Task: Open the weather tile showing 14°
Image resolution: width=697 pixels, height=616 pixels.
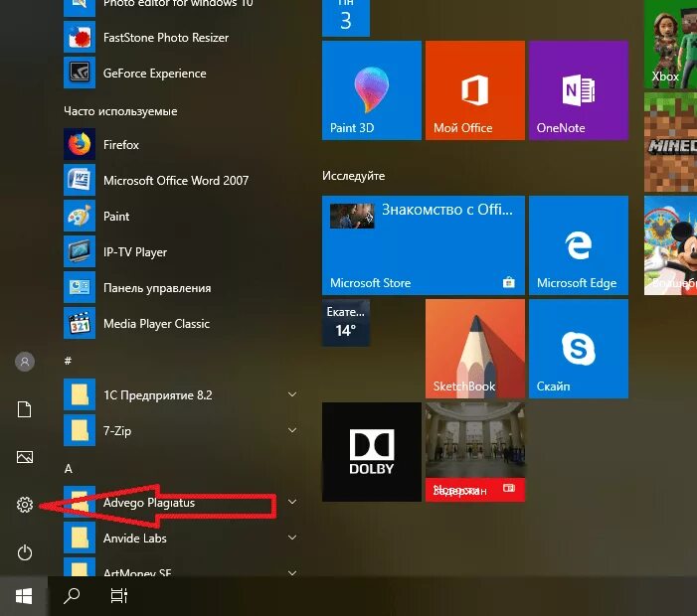Action: (x=346, y=323)
